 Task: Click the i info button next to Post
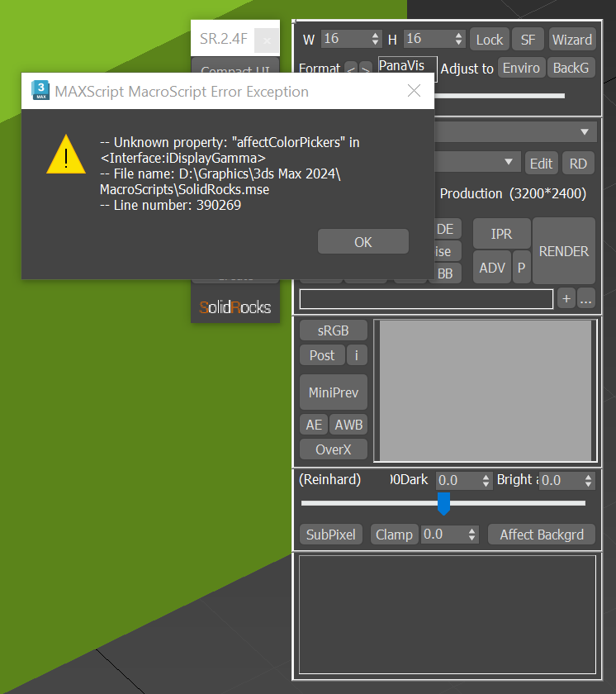[x=357, y=355]
